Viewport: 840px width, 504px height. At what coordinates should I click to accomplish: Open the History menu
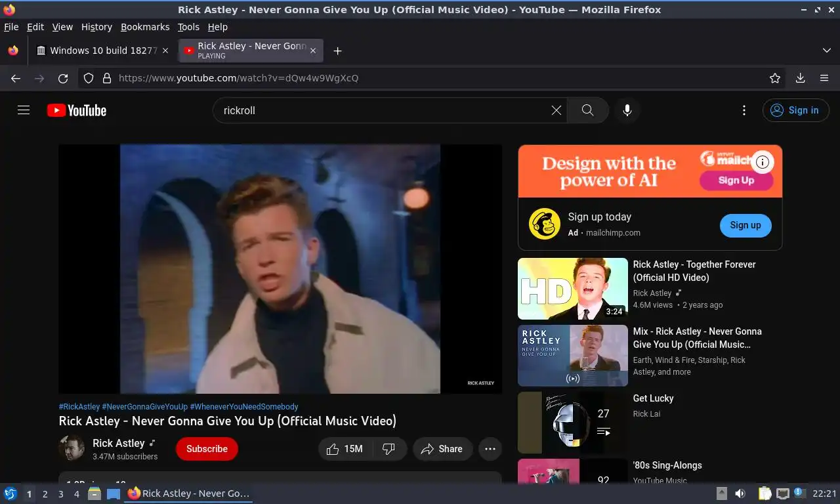pyautogui.click(x=96, y=27)
